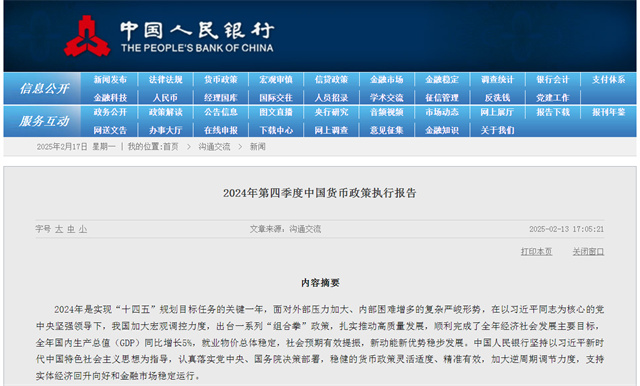Go to 党建工作 page
The width and height of the screenshot is (640, 386).
tap(553, 98)
